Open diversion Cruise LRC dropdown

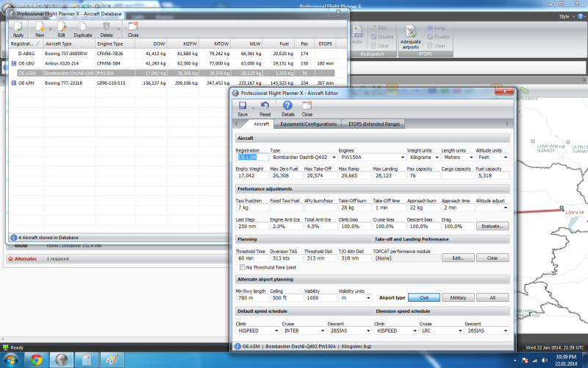tap(460, 330)
